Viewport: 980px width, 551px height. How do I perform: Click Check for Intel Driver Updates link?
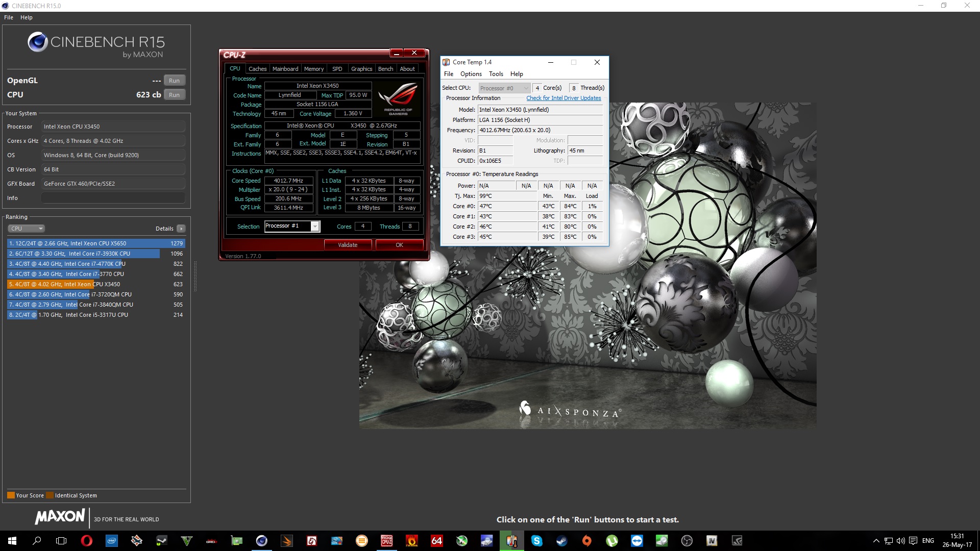click(x=563, y=98)
